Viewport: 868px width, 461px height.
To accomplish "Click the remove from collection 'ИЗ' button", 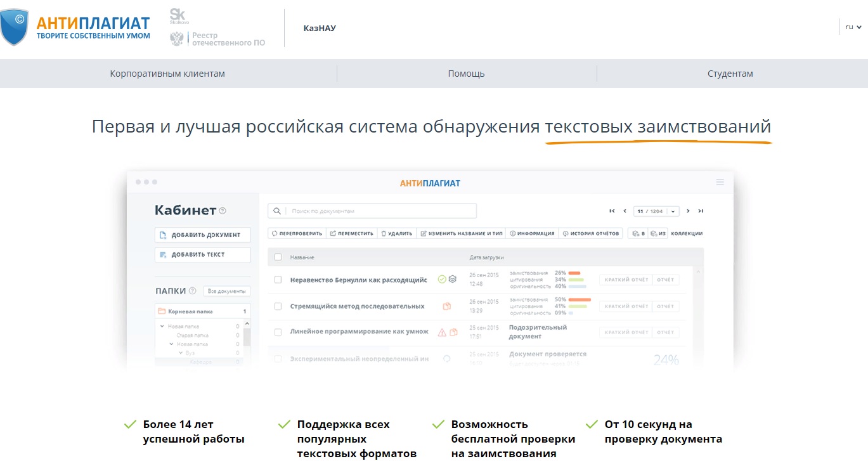I will pyautogui.click(x=658, y=233).
